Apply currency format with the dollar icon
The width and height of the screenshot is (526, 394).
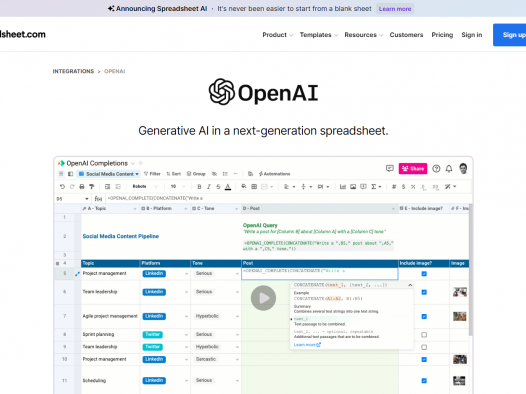point(404,187)
